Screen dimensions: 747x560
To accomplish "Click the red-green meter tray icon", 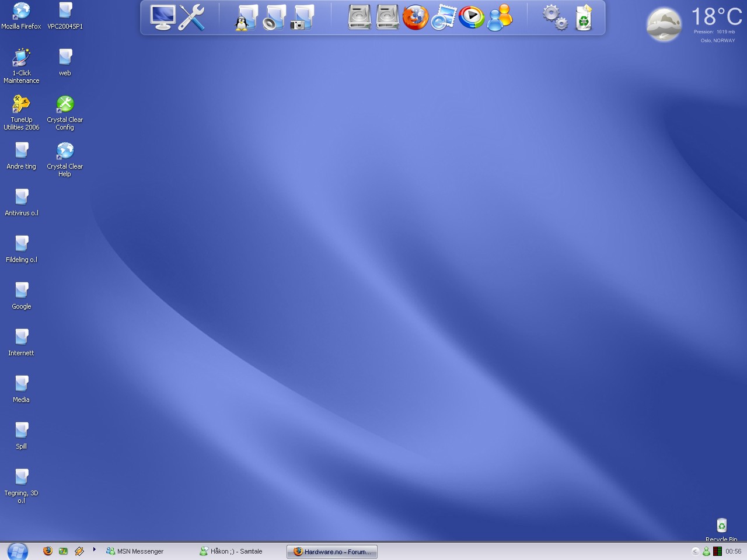I will (717, 551).
